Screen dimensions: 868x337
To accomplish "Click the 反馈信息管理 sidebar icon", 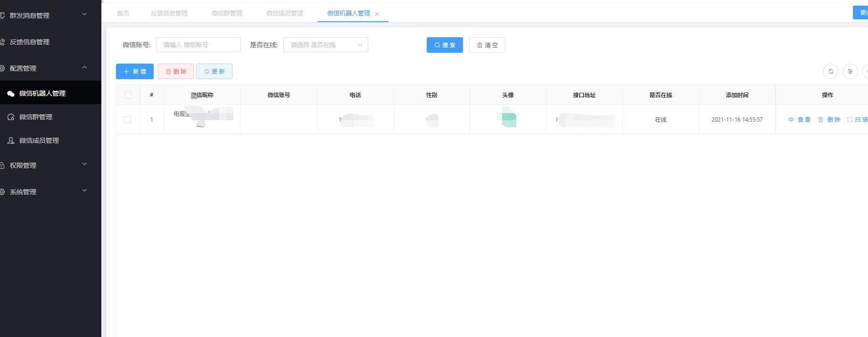I will (x=2, y=42).
